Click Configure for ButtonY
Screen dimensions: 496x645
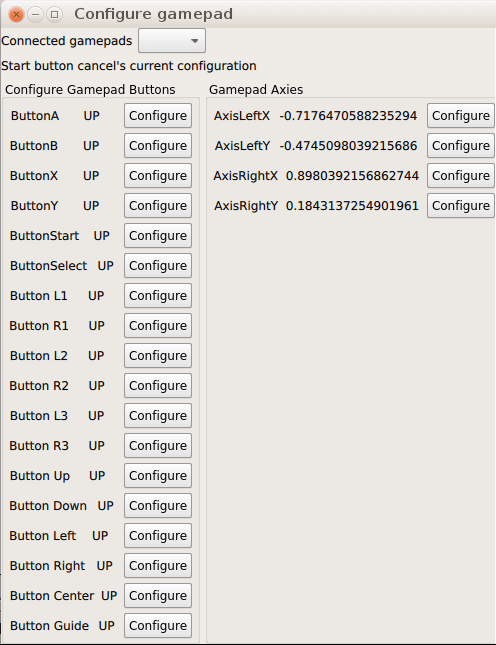(158, 206)
